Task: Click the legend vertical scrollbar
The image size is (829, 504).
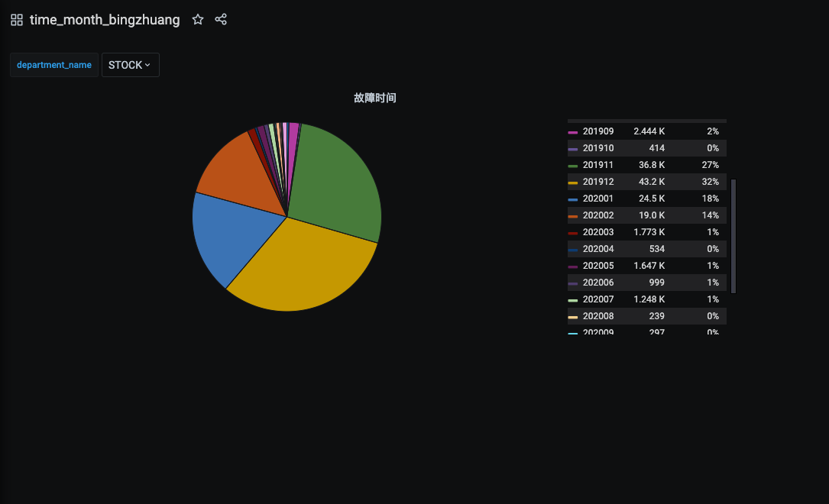Action: coord(733,236)
